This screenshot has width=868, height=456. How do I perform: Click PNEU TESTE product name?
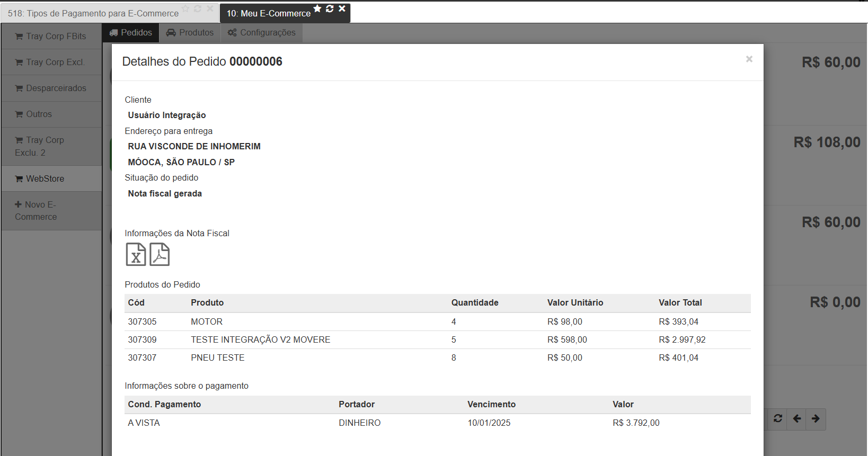218,357
